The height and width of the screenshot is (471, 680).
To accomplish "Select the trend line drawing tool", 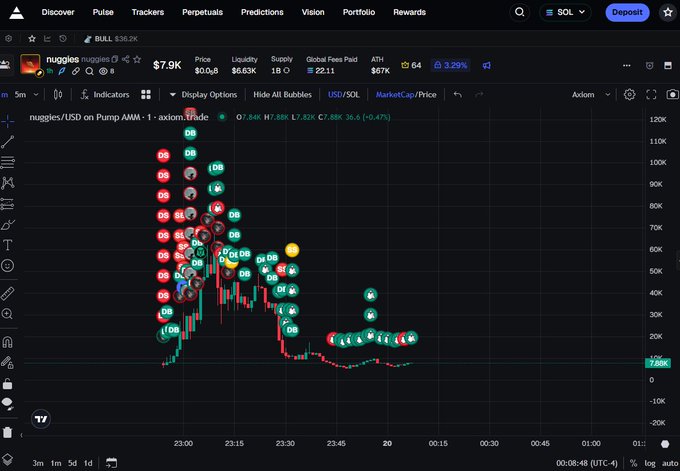I will coord(7,142).
